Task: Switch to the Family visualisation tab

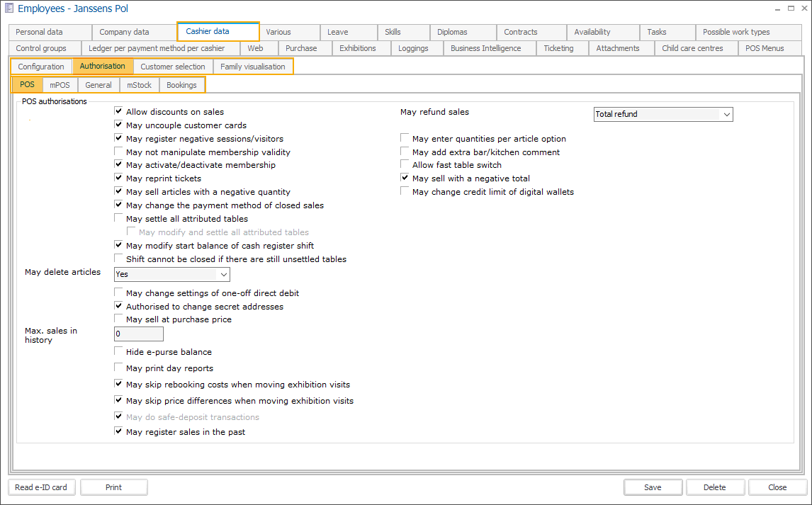Action: click(254, 66)
